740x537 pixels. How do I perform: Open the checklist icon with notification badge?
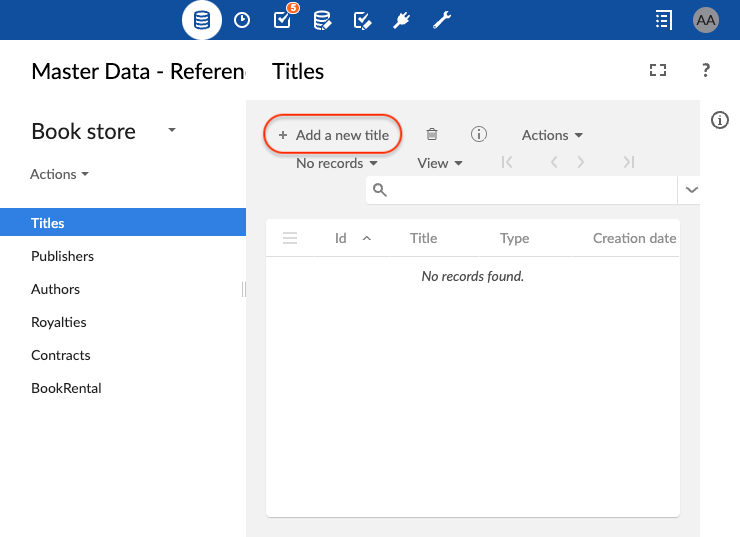tap(283, 20)
